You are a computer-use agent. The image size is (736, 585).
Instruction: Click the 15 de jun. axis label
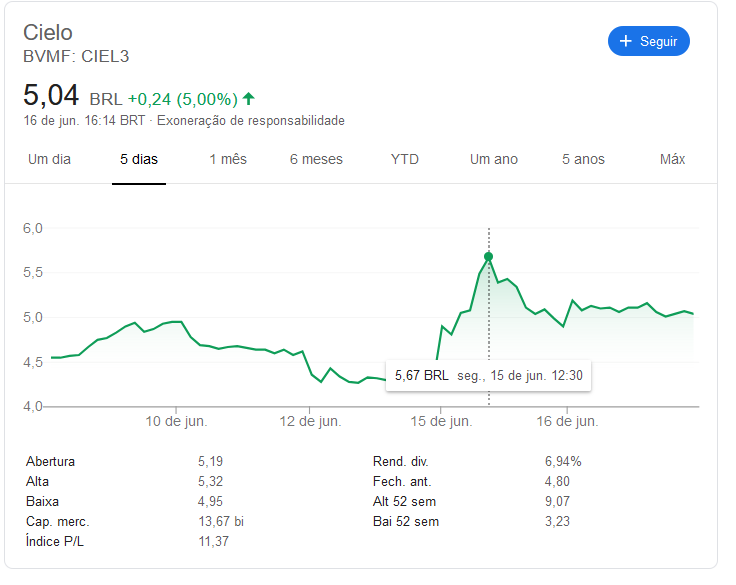click(441, 421)
